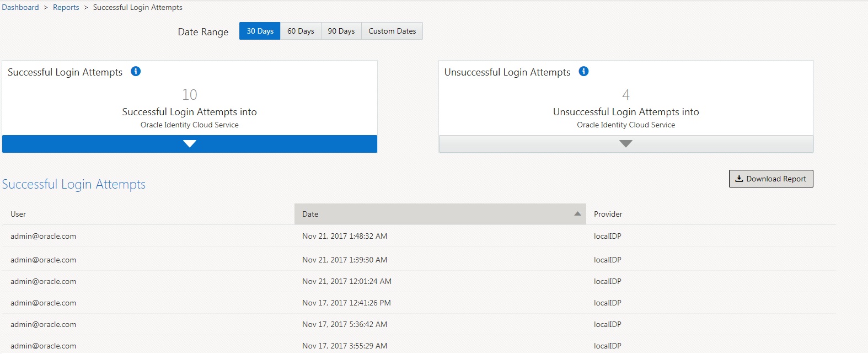Select the 30 Days date range

tap(260, 31)
